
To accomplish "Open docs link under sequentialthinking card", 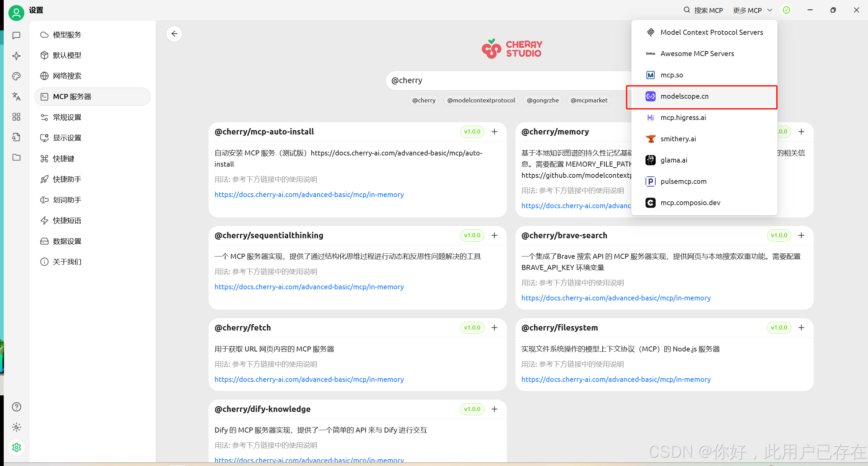I will pyautogui.click(x=309, y=287).
